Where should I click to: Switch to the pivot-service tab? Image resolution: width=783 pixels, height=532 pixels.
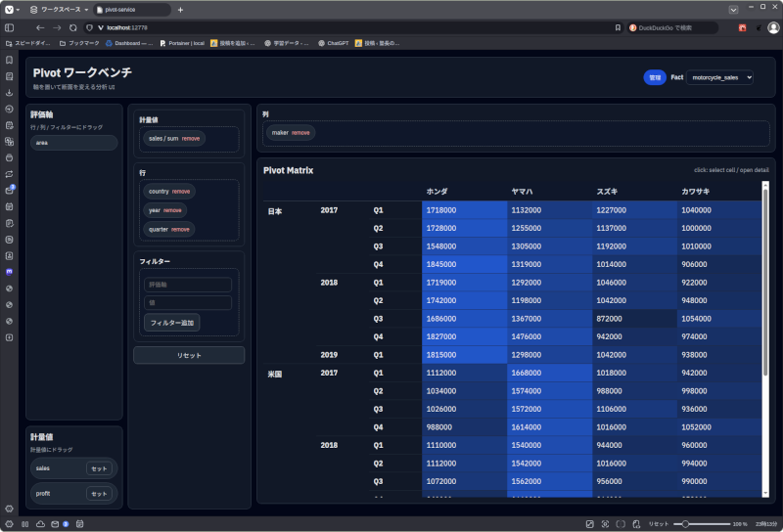(x=128, y=9)
